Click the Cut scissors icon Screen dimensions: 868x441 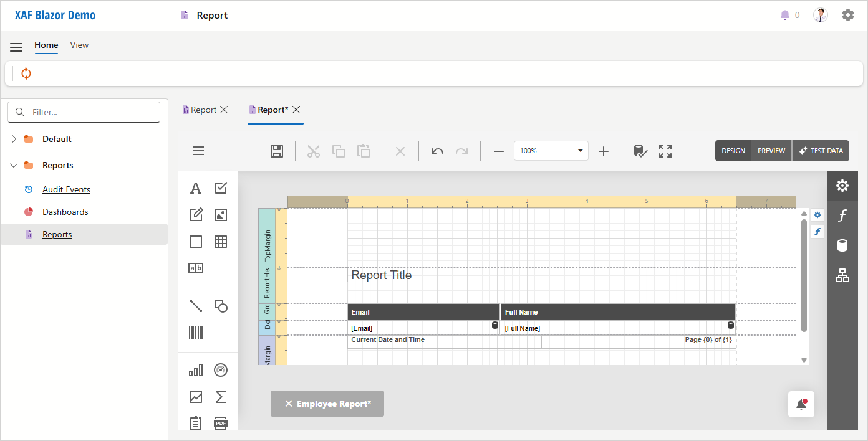(x=314, y=151)
